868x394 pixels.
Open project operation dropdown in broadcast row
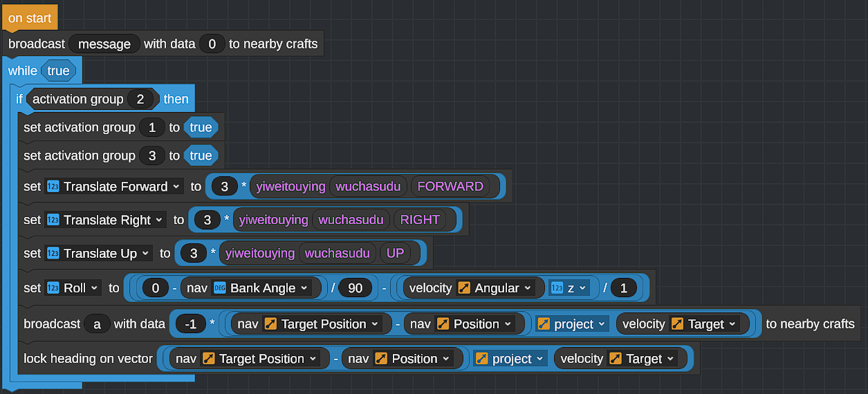pyautogui.click(x=573, y=324)
